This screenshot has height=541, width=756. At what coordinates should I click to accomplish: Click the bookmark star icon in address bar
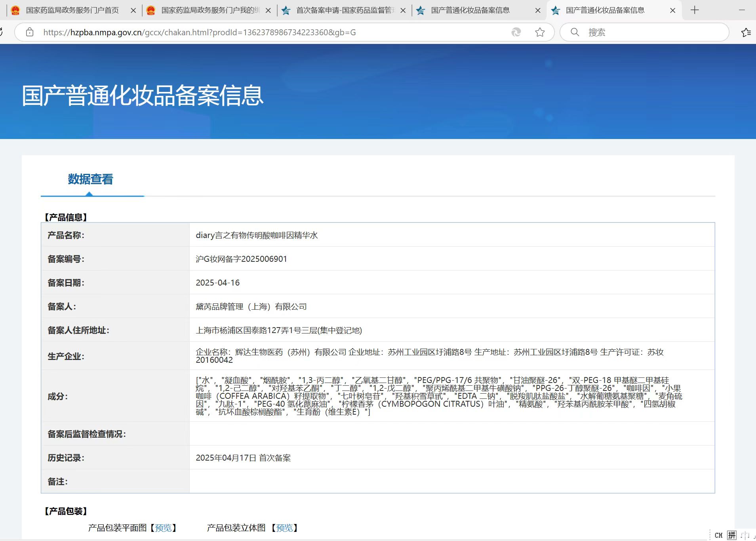[x=540, y=32]
